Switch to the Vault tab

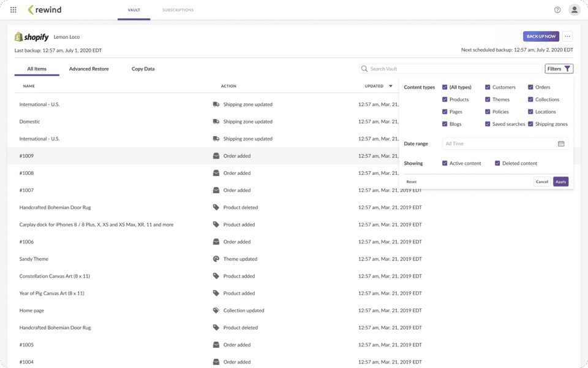point(134,10)
